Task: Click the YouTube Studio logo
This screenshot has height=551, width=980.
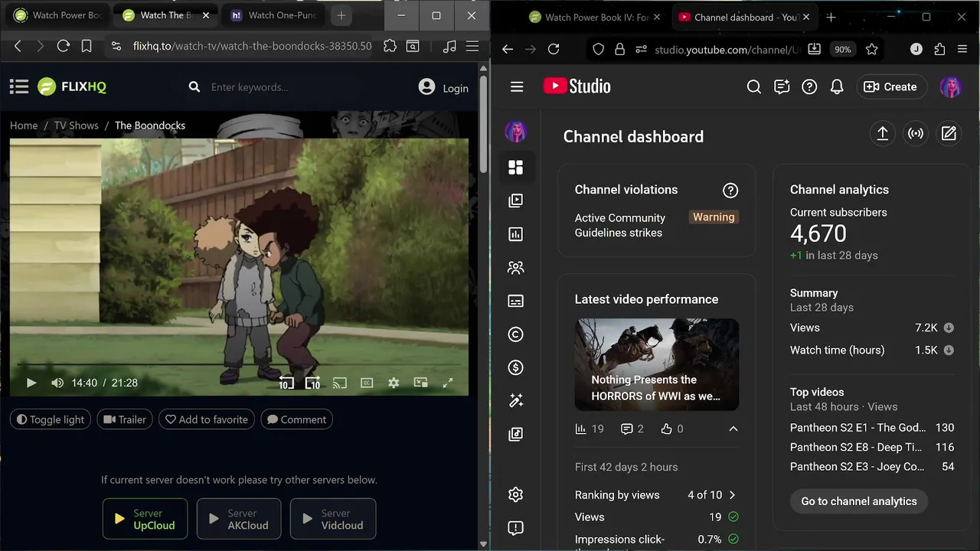Action: click(x=577, y=86)
